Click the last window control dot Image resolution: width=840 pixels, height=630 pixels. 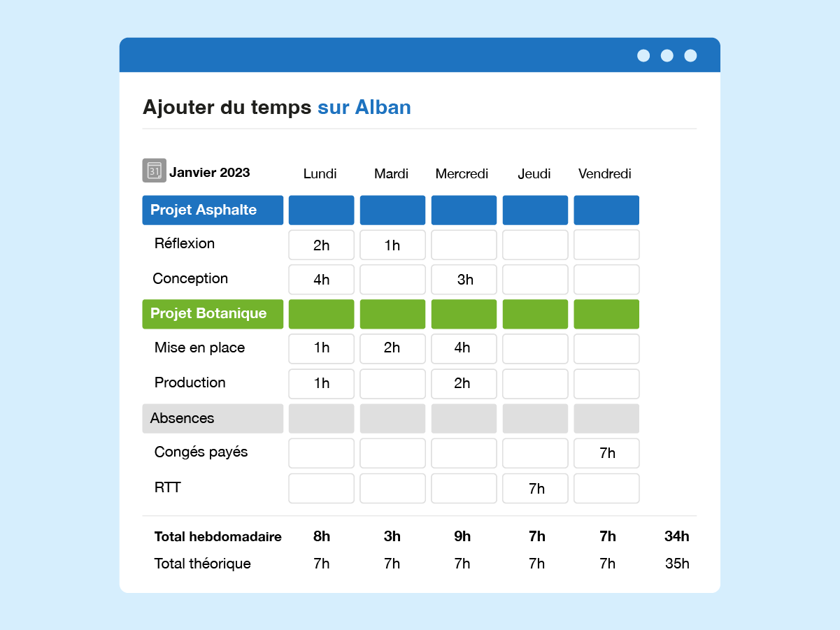690,56
